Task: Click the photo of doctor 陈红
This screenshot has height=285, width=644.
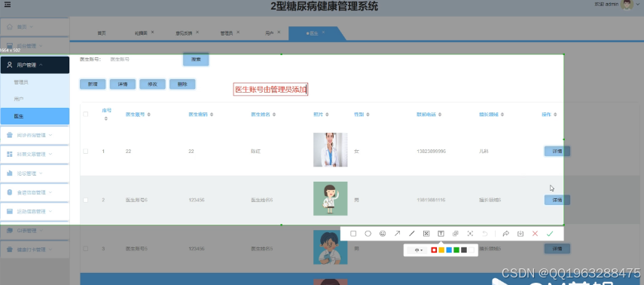Action: pyautogui.click(x=330, y=150)
